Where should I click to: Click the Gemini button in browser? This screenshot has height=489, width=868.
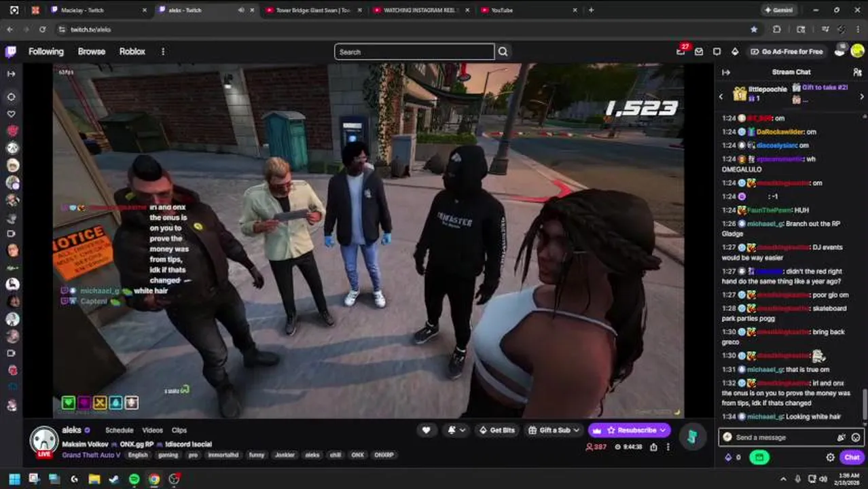coord(778,10)
